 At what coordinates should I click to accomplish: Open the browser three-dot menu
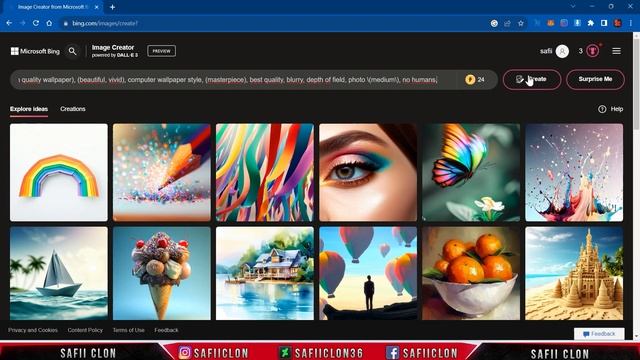(x=631, y=23)
